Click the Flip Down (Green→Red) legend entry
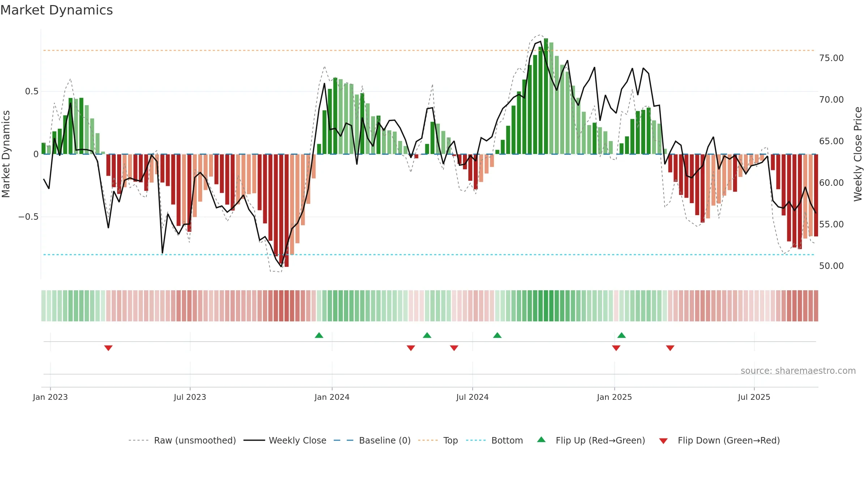Screen dimensions: 868x488 [x=719, y=440]
